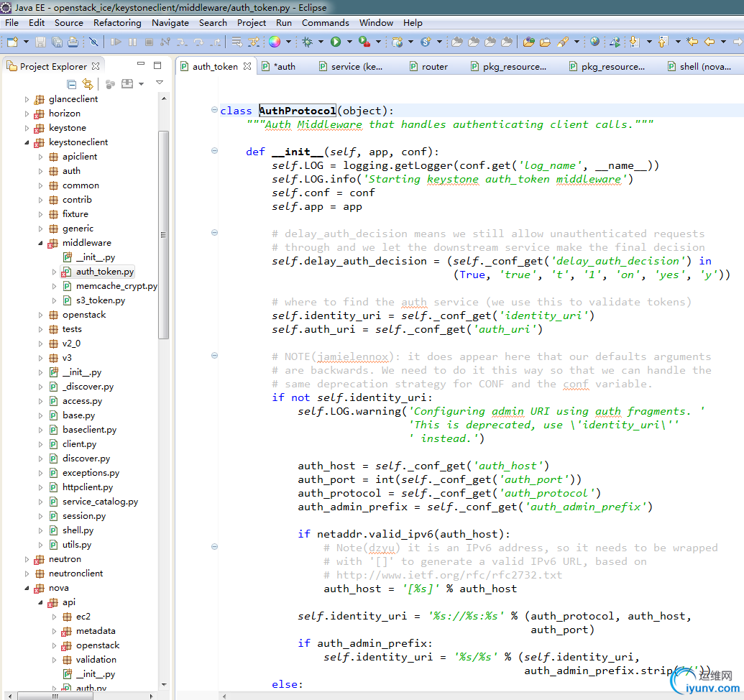Toggle Link with Editor in Project Explorer
This screenshot has width=744, height=700.
point(88,84)
